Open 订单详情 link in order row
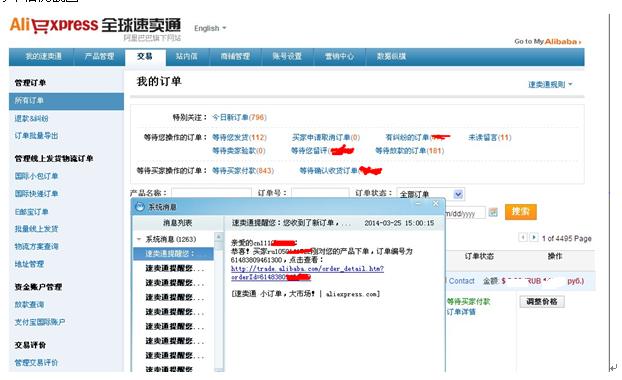Image resolution: width=622 pixels, height=380 pixels. click(x=461, y=312)
